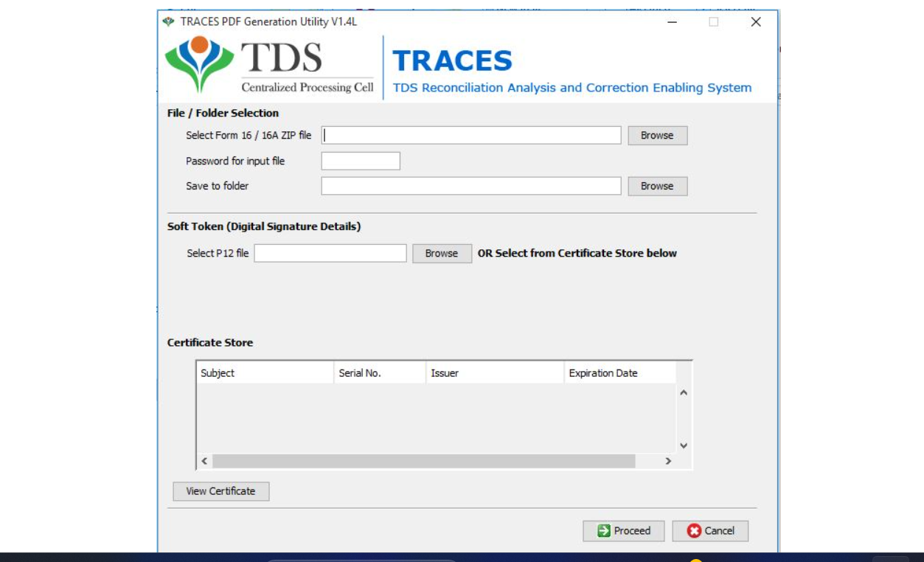Click the Serial No. column header
The height and width of the screenshot is (562, 924).
click(x=380, y=373)
